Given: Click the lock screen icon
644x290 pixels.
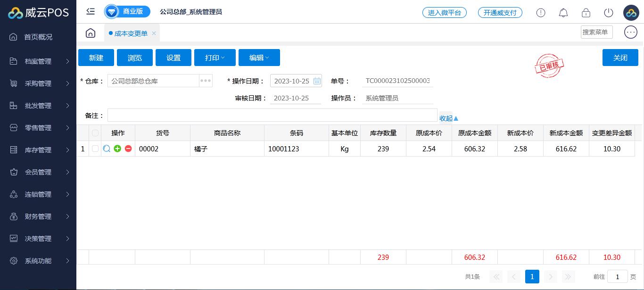Looking at the screenshot, I should pos(586,13).
